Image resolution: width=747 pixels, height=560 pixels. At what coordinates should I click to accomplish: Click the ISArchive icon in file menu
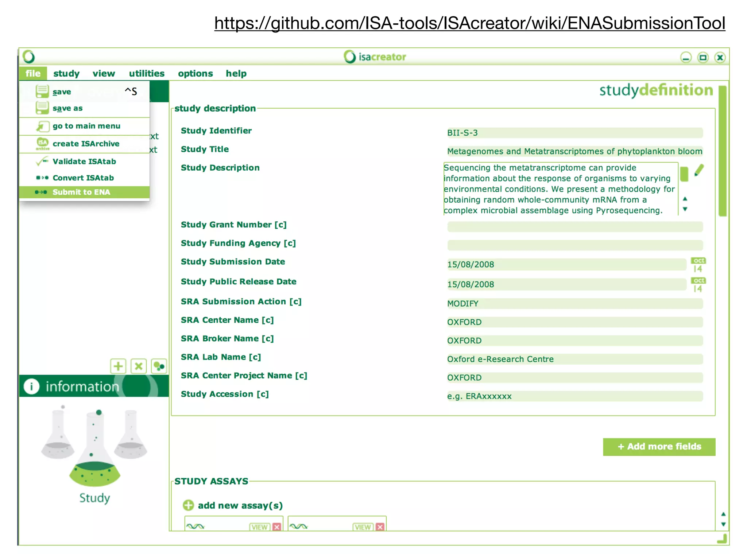[43, 144]
